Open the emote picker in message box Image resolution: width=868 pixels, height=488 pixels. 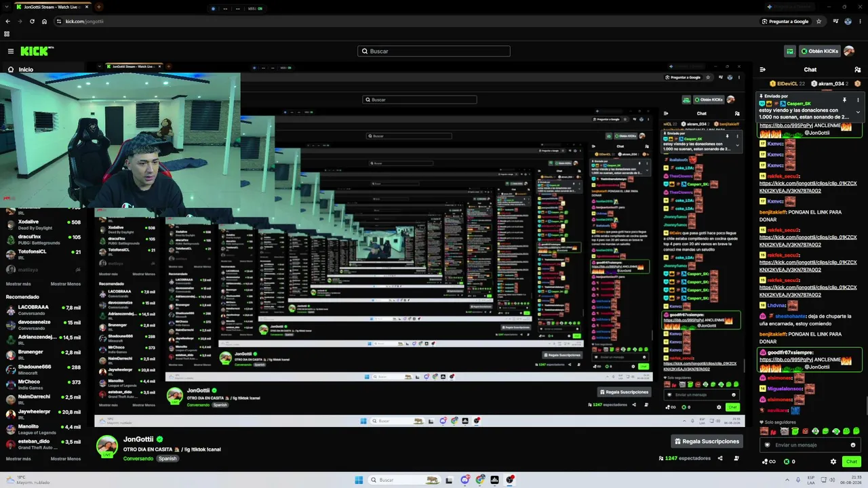853,445
